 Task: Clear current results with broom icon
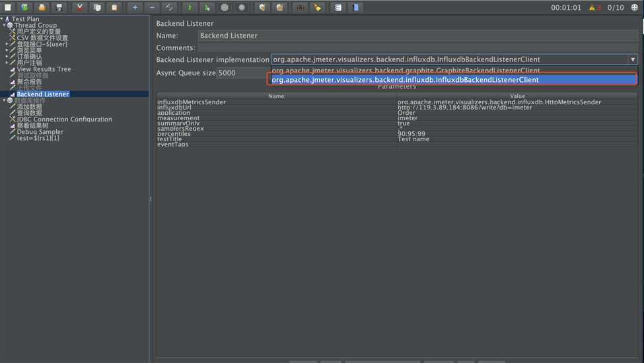(x=262, y=7)
